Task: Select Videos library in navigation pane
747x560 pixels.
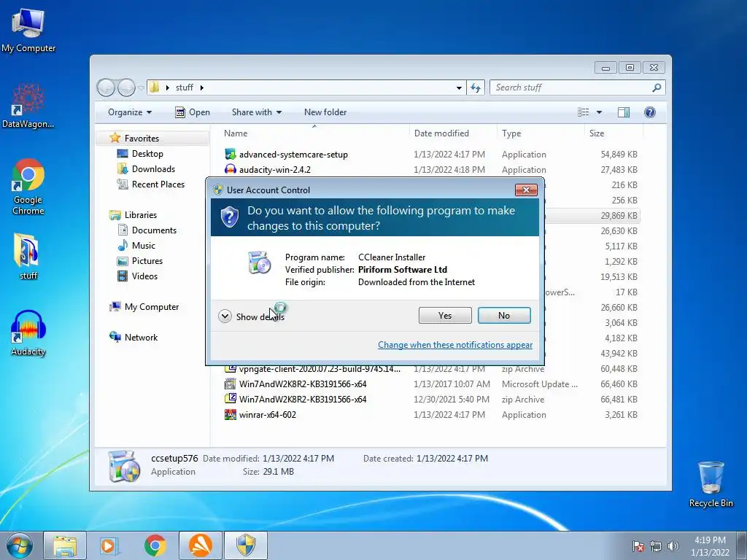Action: 144,276
